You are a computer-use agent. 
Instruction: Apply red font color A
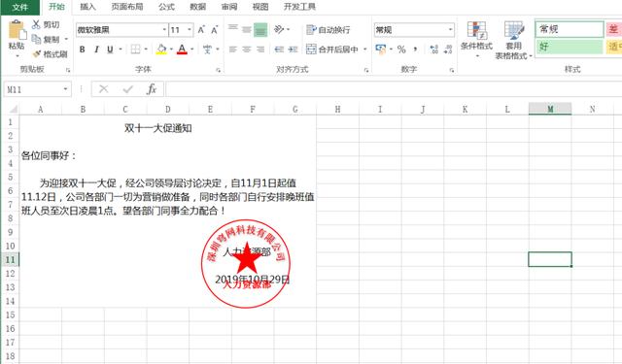[x=182, y=50]
